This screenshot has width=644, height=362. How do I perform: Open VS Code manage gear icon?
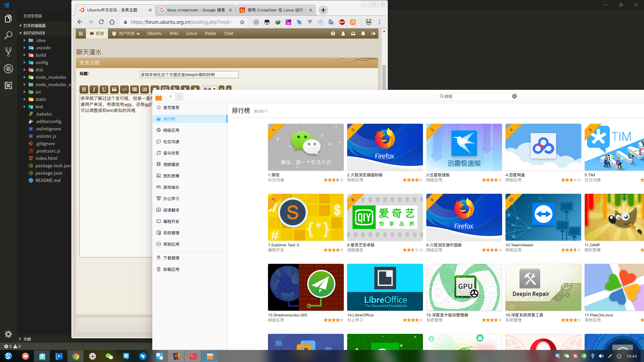click(x=8, y=334)
